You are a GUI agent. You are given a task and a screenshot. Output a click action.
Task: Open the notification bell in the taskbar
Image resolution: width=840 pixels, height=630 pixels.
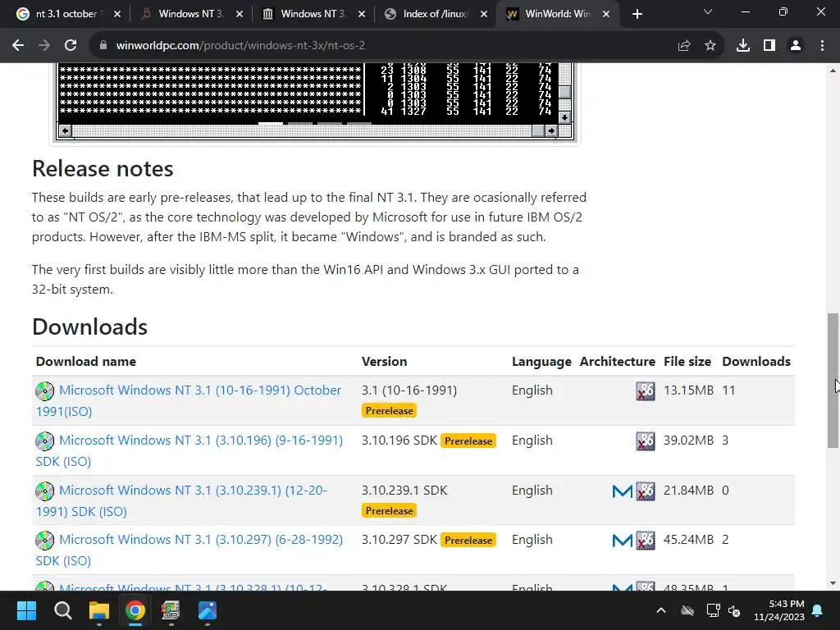pyautogui.click(x=818, y=610)
